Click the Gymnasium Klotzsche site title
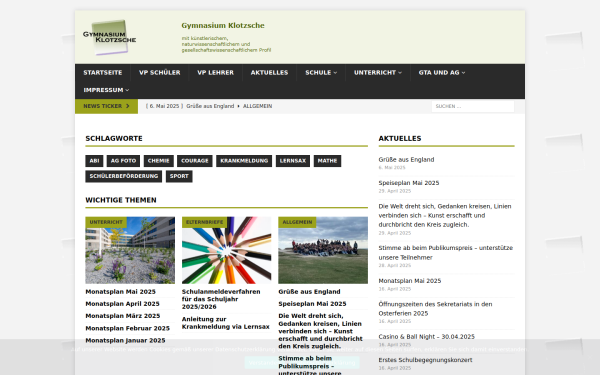This screenshot has width=600, height=375. [x=223, y=25]
